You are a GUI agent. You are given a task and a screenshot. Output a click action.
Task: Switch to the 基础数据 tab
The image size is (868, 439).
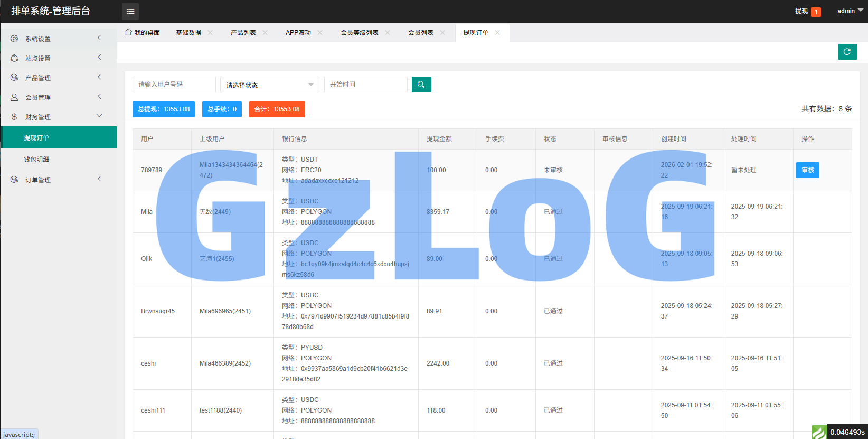point(188,33)
